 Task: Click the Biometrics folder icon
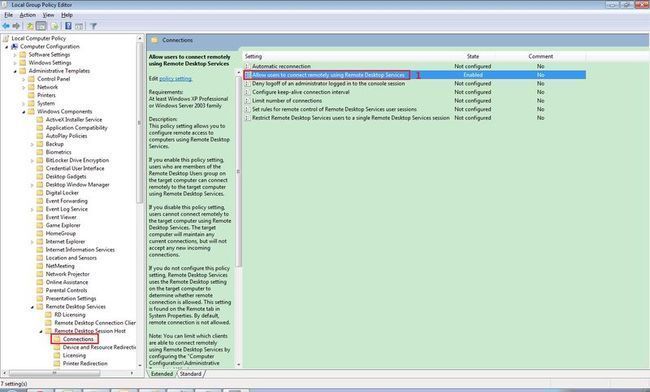(x=40, y=152)
